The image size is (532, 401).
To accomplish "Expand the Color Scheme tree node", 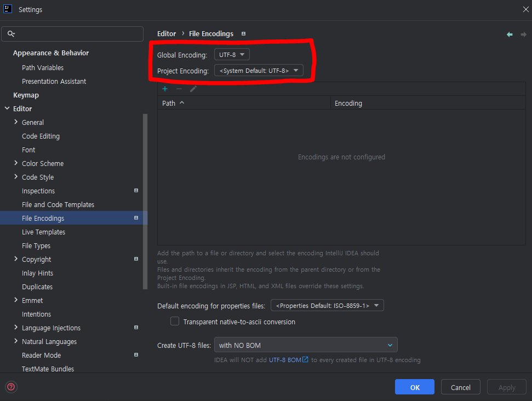I will (16, 163).
